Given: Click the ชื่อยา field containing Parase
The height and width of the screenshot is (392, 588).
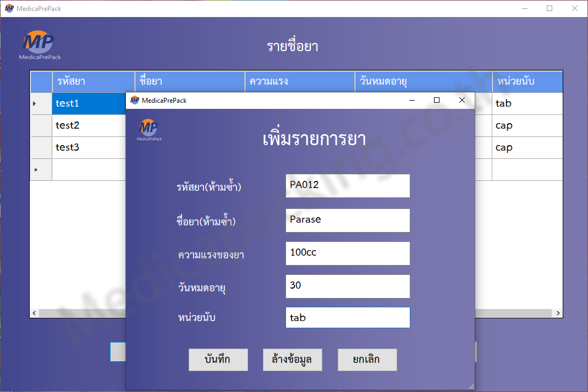Looking at the screenshot, I should click(x=348, y=220).
